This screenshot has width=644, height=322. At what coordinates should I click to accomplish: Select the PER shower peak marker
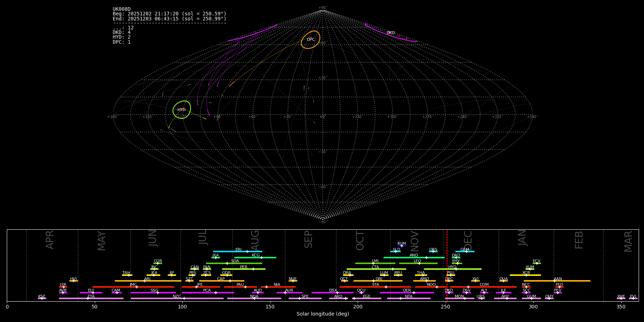coord(253,269)
